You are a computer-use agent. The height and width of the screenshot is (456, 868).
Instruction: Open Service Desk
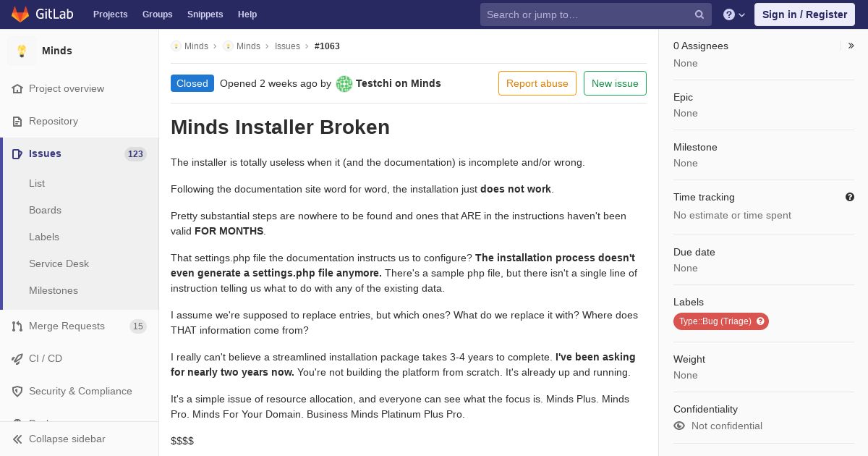[x=59, y=263]
